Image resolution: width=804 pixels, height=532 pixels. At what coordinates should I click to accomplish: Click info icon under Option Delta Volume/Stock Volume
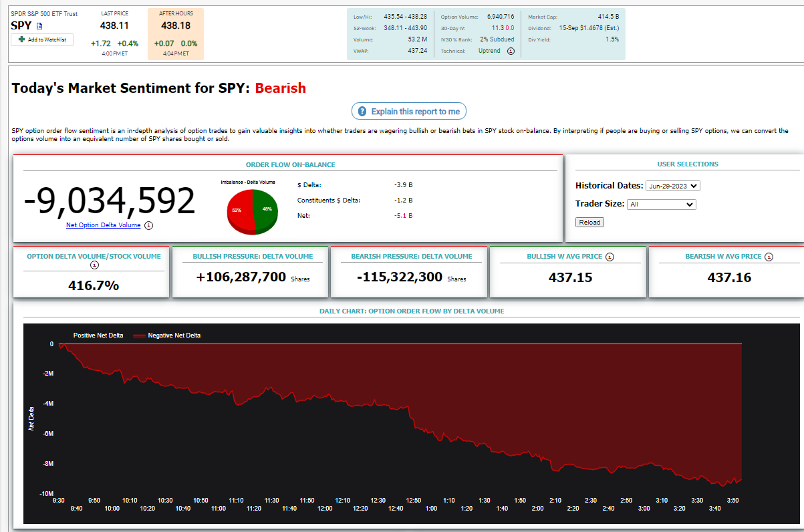(x=94, y=265)
